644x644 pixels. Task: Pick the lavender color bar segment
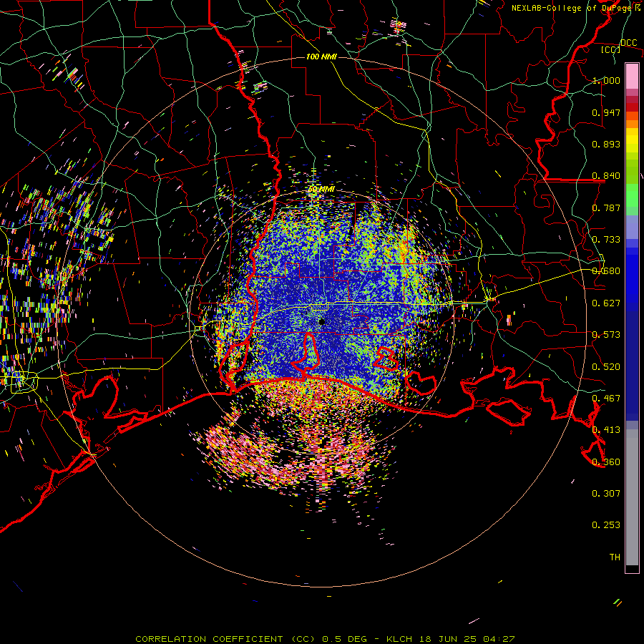[x=632, y=227]
